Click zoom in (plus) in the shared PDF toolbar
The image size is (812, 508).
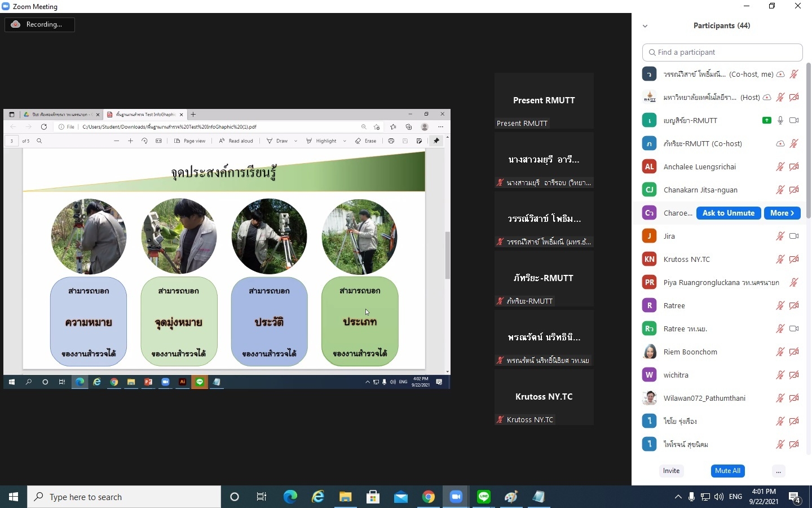(x=130, y=141)
